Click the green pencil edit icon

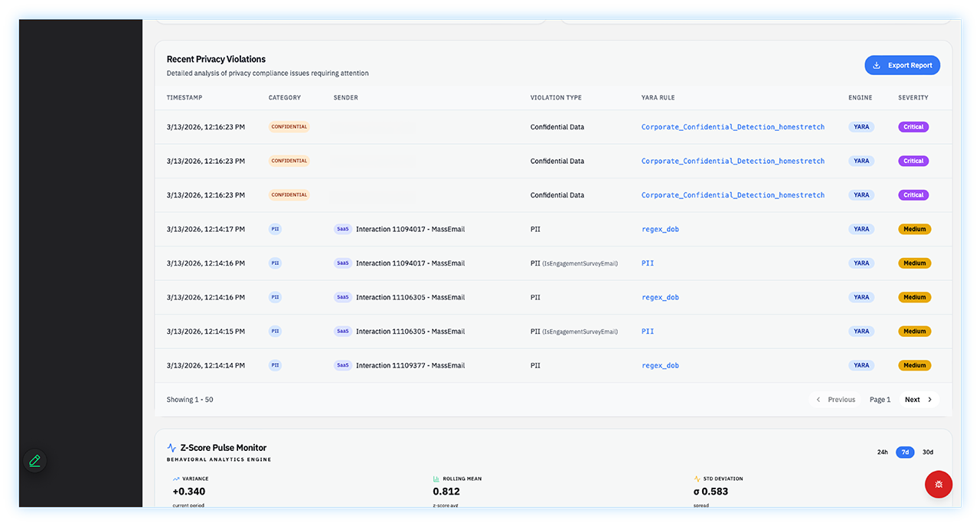(34, 461)
